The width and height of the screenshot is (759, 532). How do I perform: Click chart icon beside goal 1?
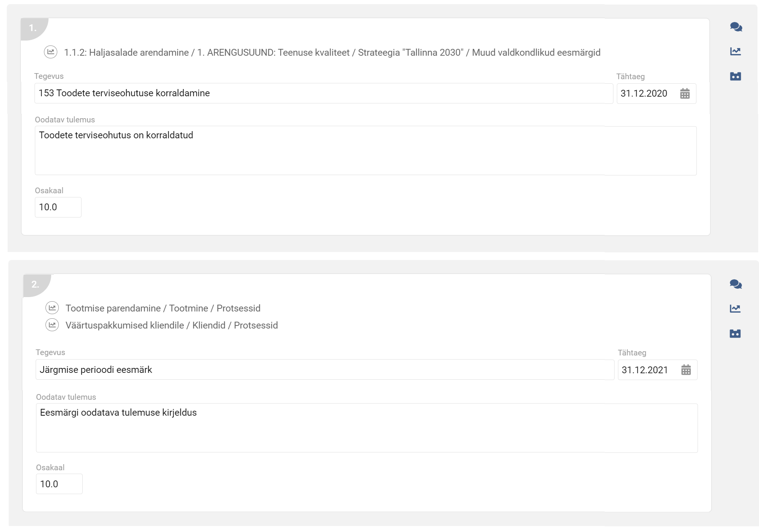(x=735, y=52)
